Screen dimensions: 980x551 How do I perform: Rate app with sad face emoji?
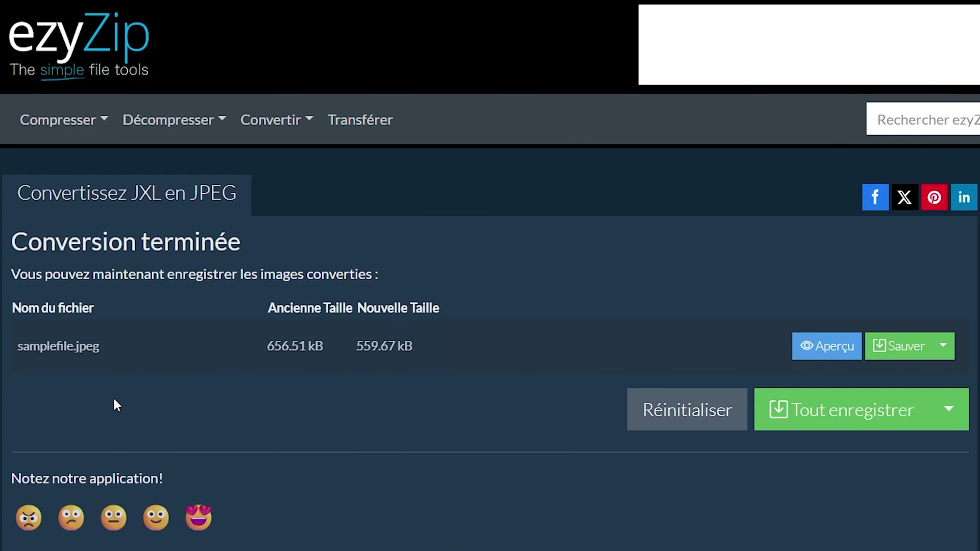71,517
